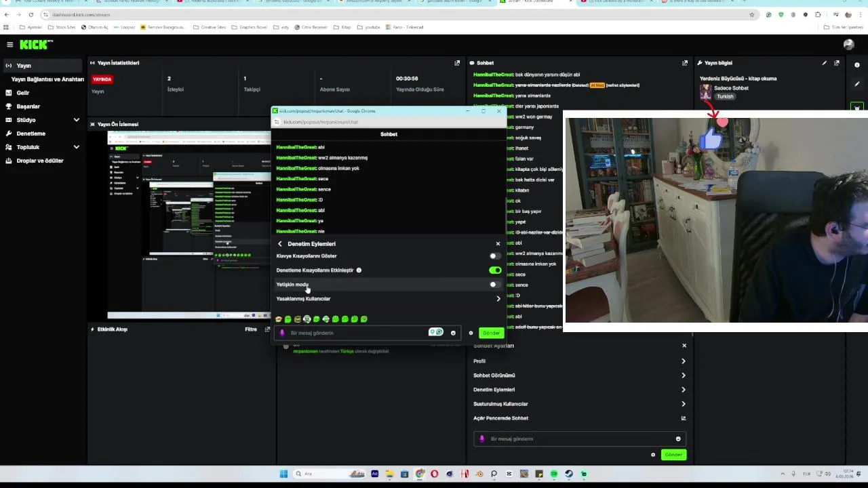Toggle Klavye Kısayollarını Göster switch
The width and height of the screenshot is (868, 488).
pyautogui.click(x=495, y=256)
